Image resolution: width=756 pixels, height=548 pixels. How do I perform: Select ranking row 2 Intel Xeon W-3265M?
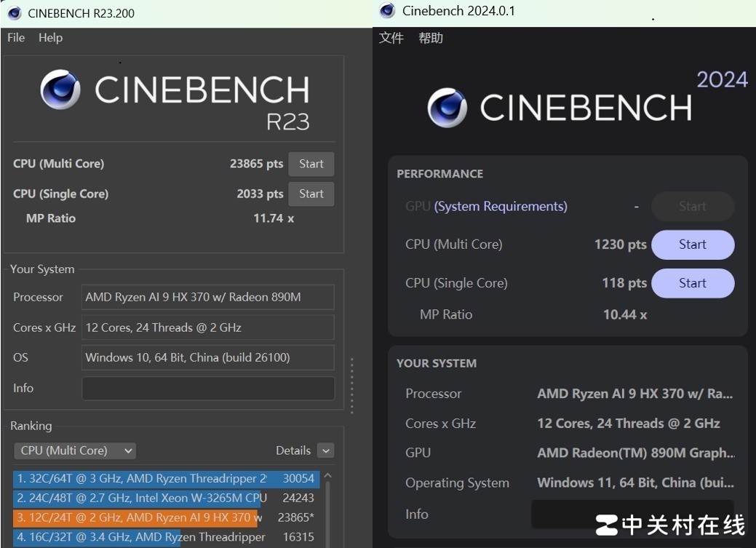pos(167,498)
